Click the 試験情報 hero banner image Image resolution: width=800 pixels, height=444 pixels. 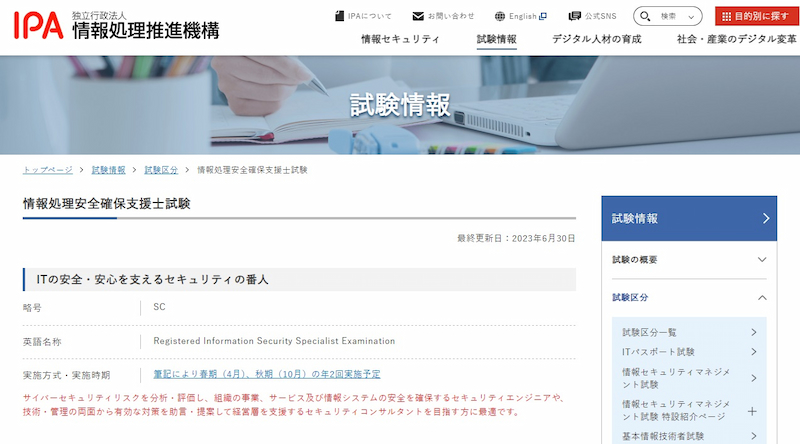coord(400,105)
